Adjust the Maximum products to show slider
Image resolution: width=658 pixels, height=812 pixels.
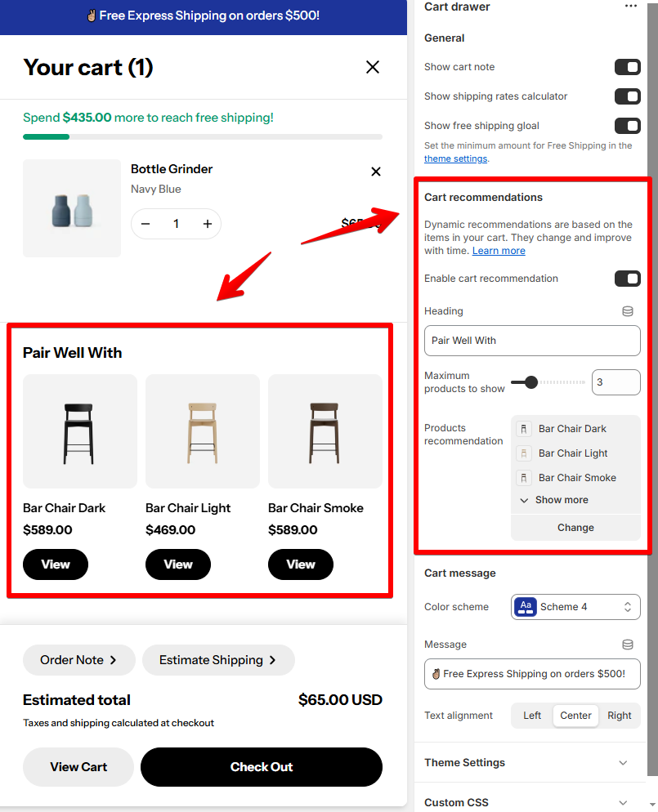[x=531, y=382]
